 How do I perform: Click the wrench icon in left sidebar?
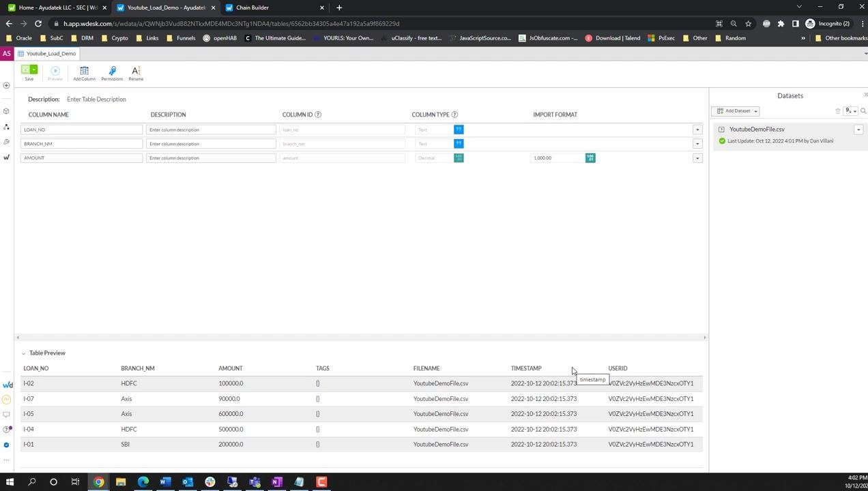coord(6,142)
